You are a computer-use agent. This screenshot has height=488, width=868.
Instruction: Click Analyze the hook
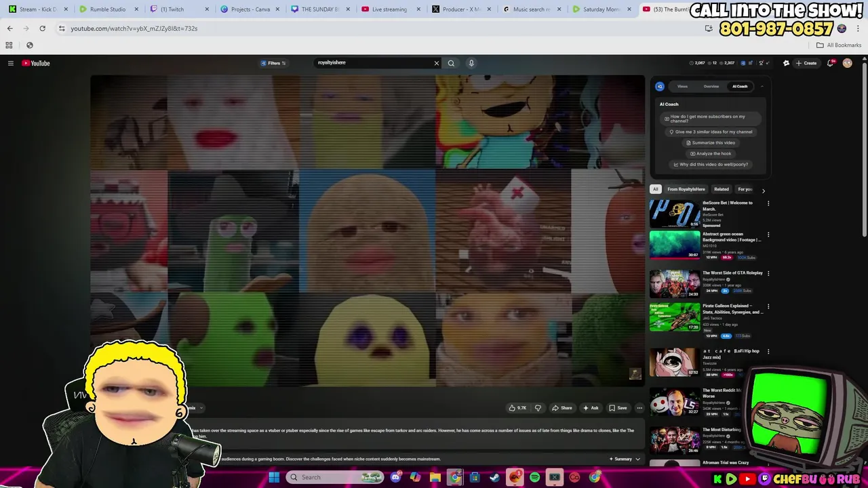[x=711, y=154]
